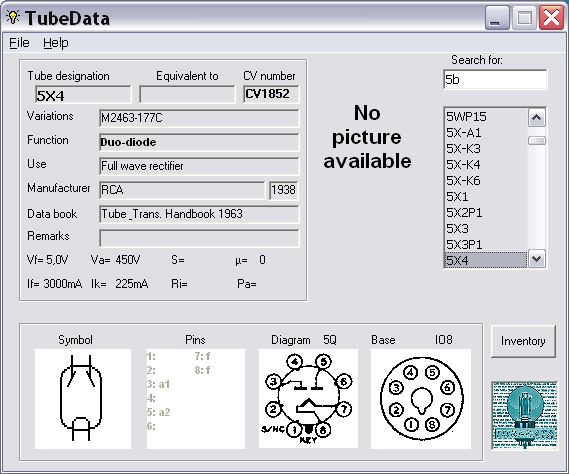Click the TubeData lightbulb title bar icon
Image resolution: width=569 pixels, height=474 pixels.
point(13,17)
